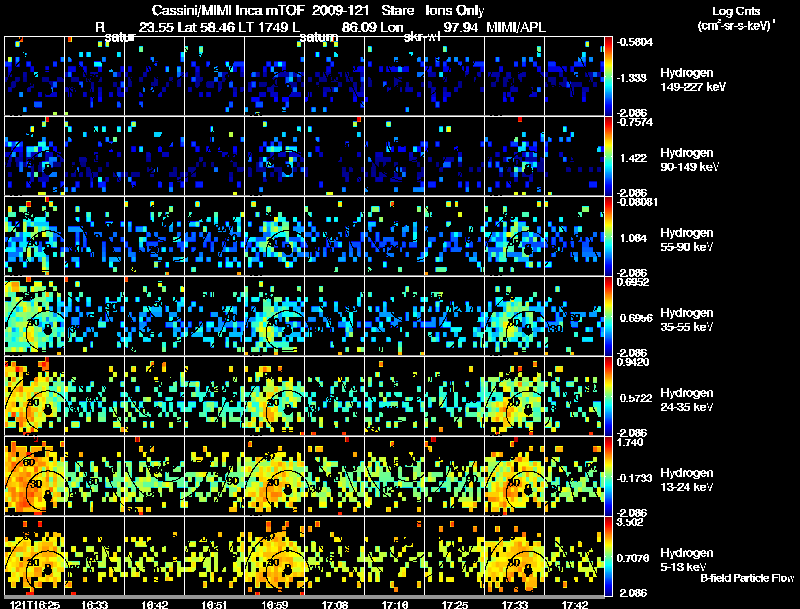Image resolution: width=800 pixels, height=609 pixels.
Task: Click the 1.064 colorbar value
Action: (x=634, y=238)
